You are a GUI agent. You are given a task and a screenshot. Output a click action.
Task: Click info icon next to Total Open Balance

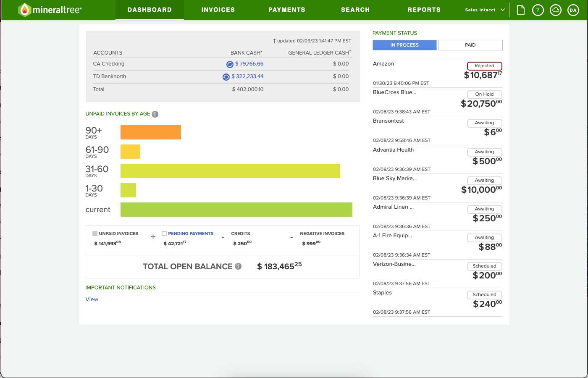tap(238, 266)
